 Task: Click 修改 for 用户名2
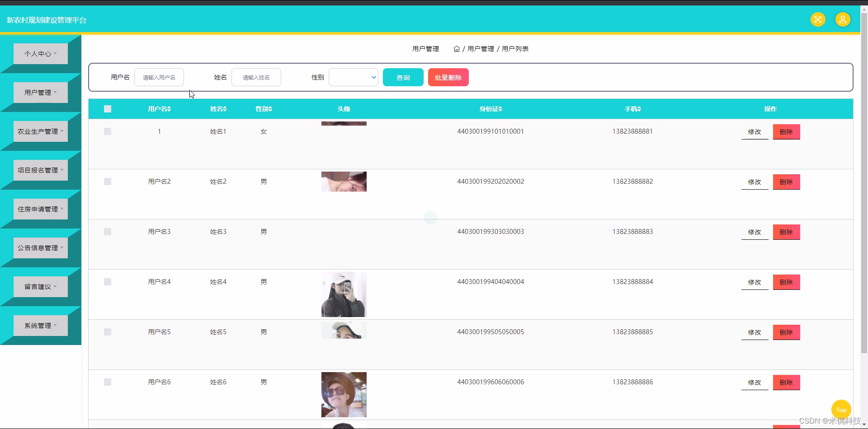(755, 182)
